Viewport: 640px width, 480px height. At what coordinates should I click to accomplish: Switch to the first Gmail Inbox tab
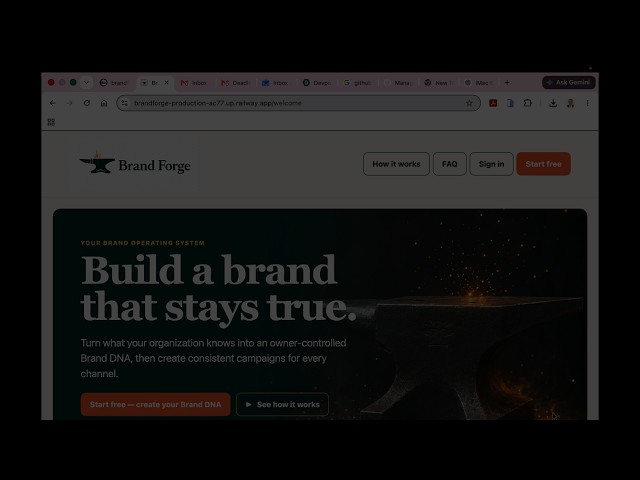194,83
